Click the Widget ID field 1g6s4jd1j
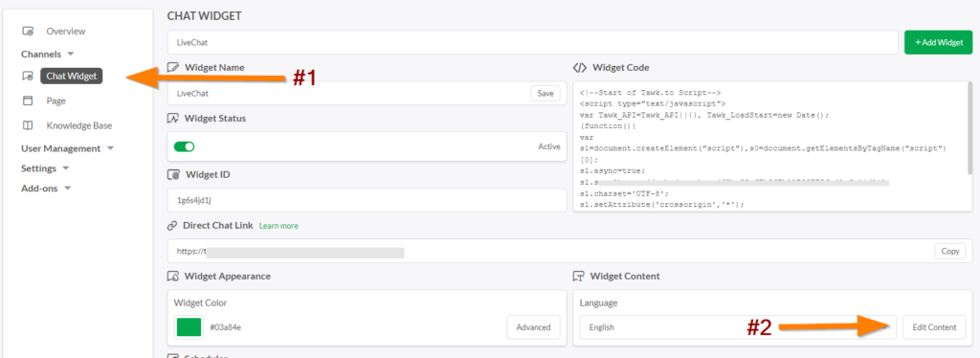This screenshot has width=980, height=358. point(367,200)
